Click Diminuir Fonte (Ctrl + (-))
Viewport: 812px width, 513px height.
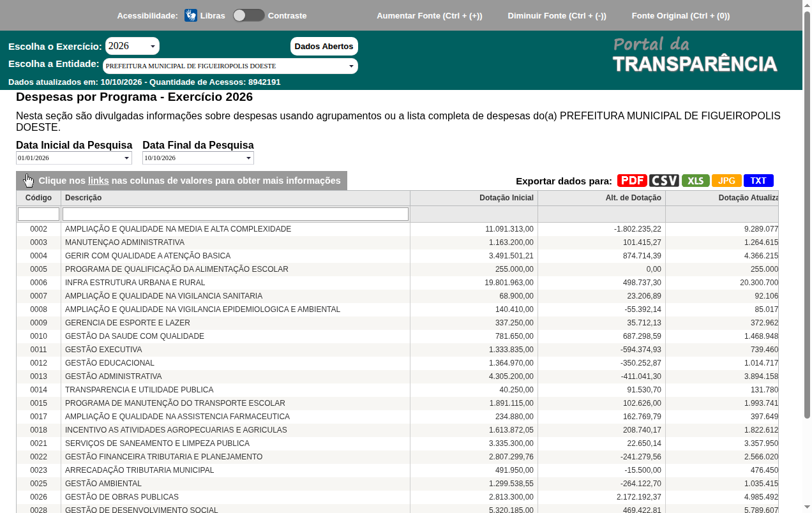tap(557, 15)
